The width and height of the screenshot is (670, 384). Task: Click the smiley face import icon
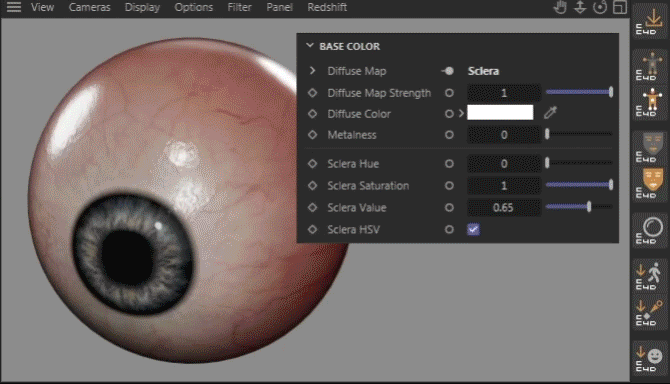tap(649, 359)
